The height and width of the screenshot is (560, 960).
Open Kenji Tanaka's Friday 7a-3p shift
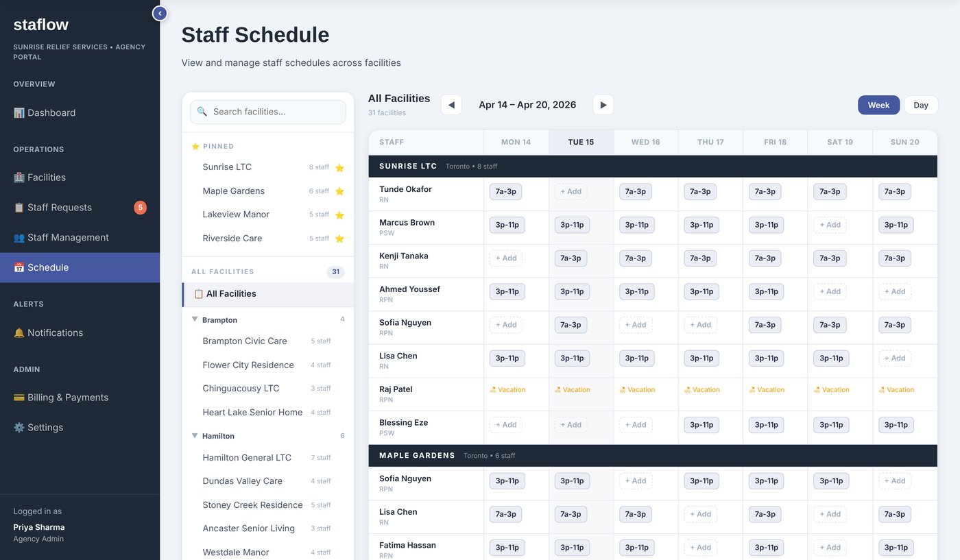[x=765, y=258]
